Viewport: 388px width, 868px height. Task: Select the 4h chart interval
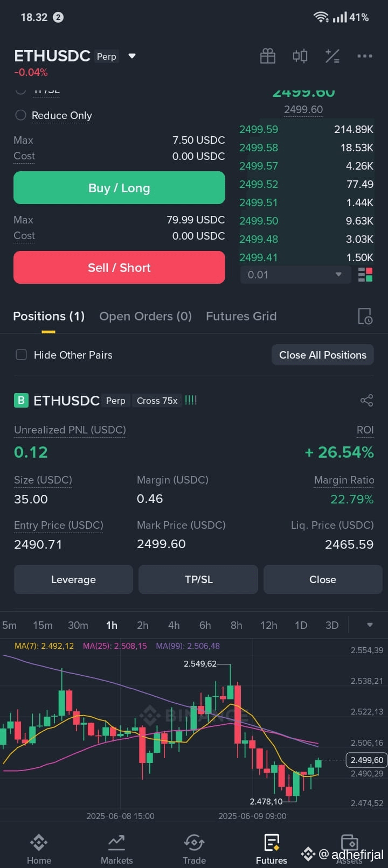[x=174, y=625]
